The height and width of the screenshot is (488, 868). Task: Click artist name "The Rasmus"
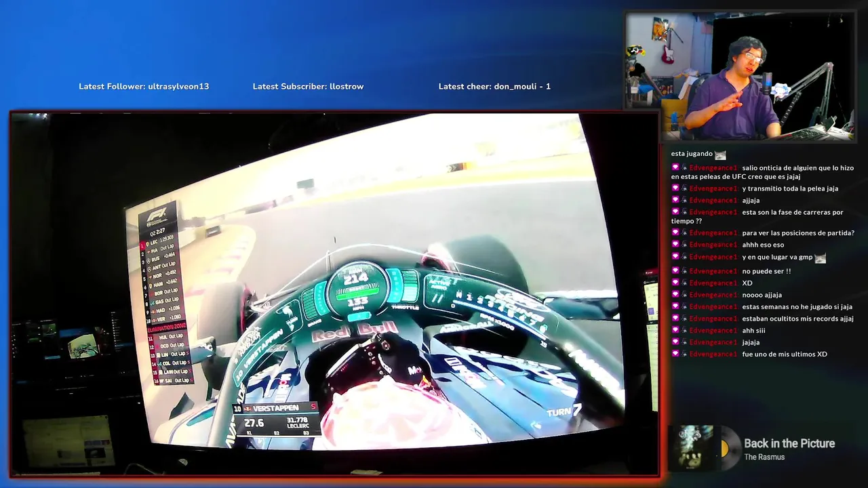(764, 457)
